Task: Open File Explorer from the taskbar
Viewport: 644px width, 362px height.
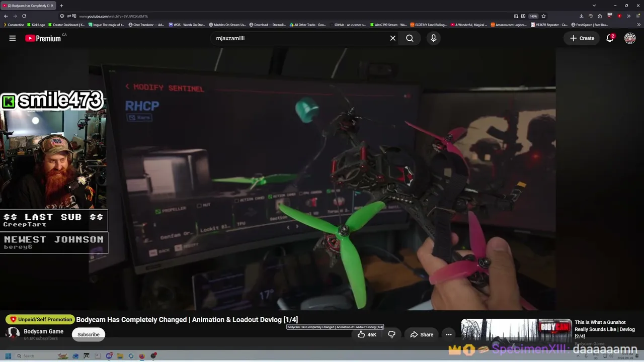Action: pos(120,356)
